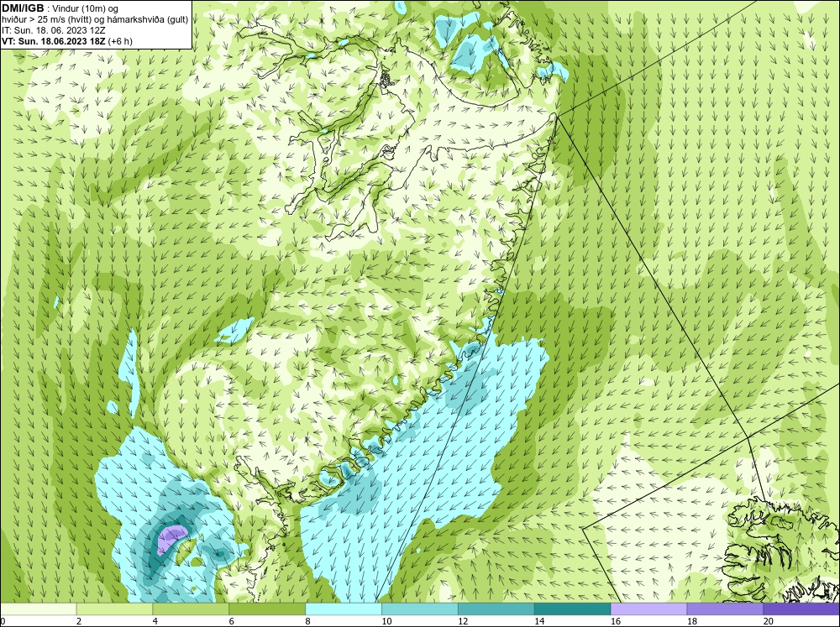Click the 12–14 m/s medium teal legend swatch
This screenshot has width=840, height=627.
click(x=496, y=609)
